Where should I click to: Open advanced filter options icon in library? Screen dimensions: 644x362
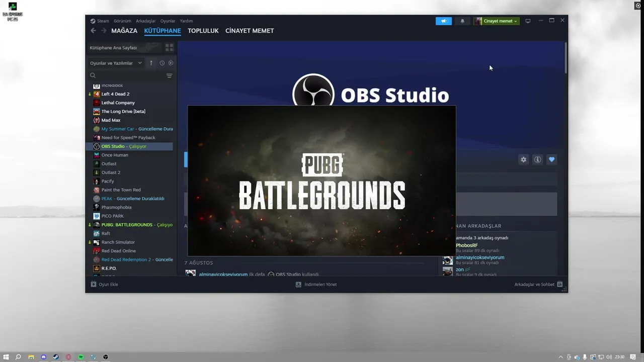[x=169, y=75]
